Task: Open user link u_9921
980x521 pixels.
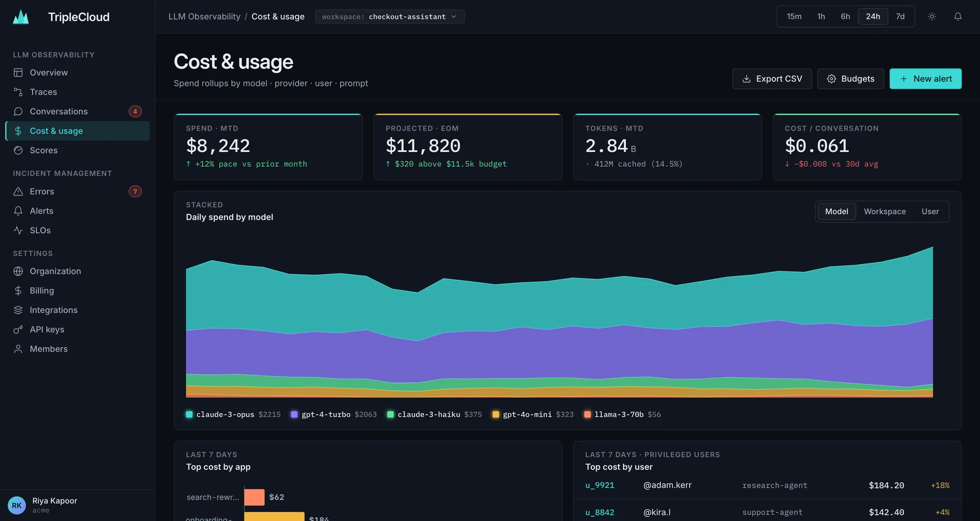Action: (x=600, y=485)
